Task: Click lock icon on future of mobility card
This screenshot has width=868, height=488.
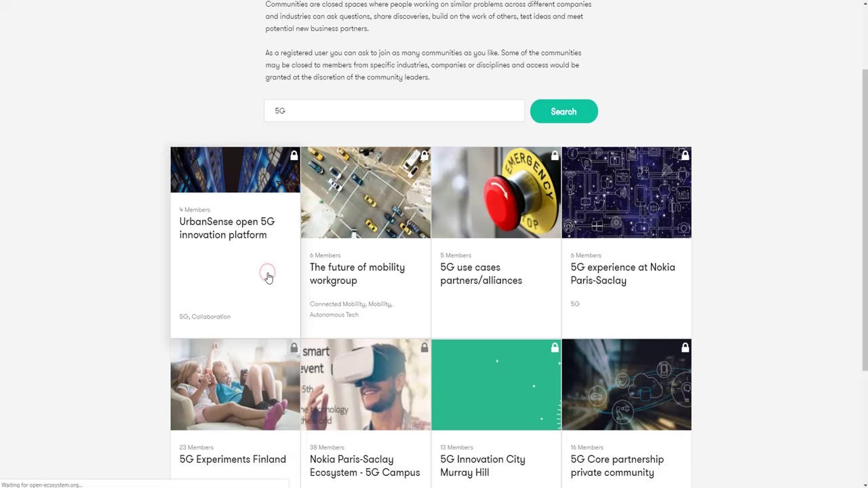Action: [x=425, y=156]
